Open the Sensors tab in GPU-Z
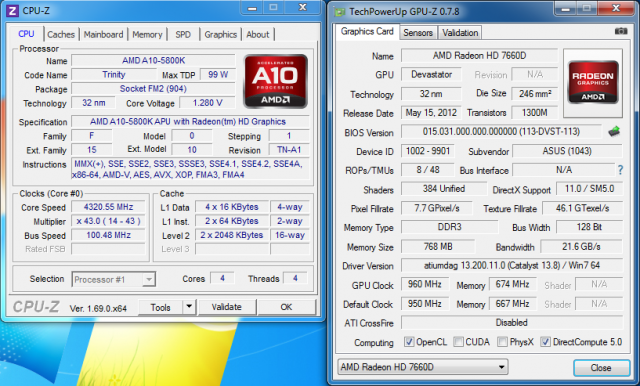 tap(418, 33)
